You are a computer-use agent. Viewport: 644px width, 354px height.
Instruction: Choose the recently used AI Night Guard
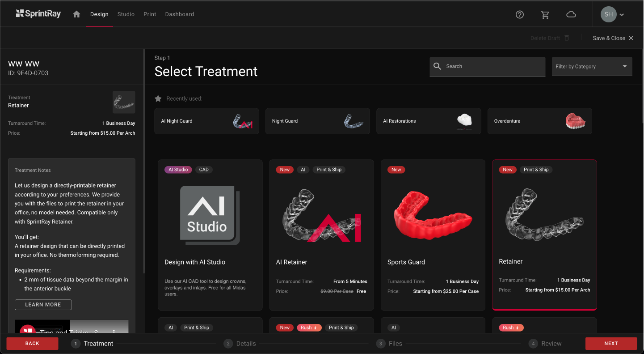pyautogui.click(x=206, y=121)
